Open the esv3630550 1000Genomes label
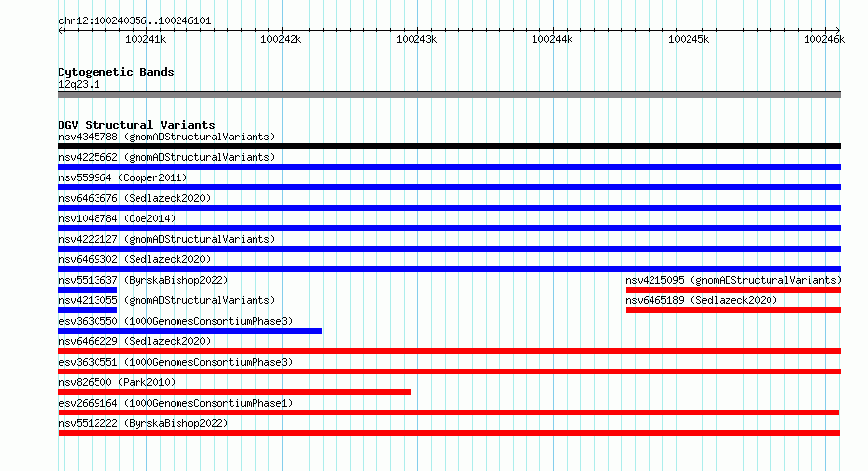 coord(176,321)
